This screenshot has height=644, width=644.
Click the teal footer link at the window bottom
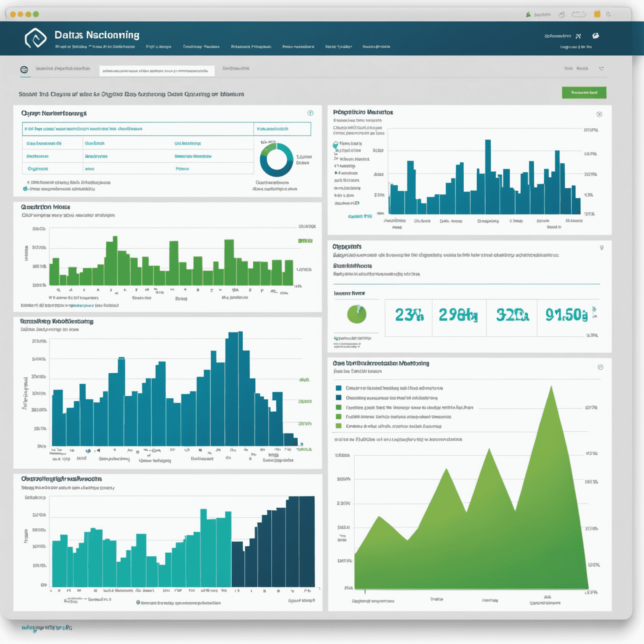point(47,628)
